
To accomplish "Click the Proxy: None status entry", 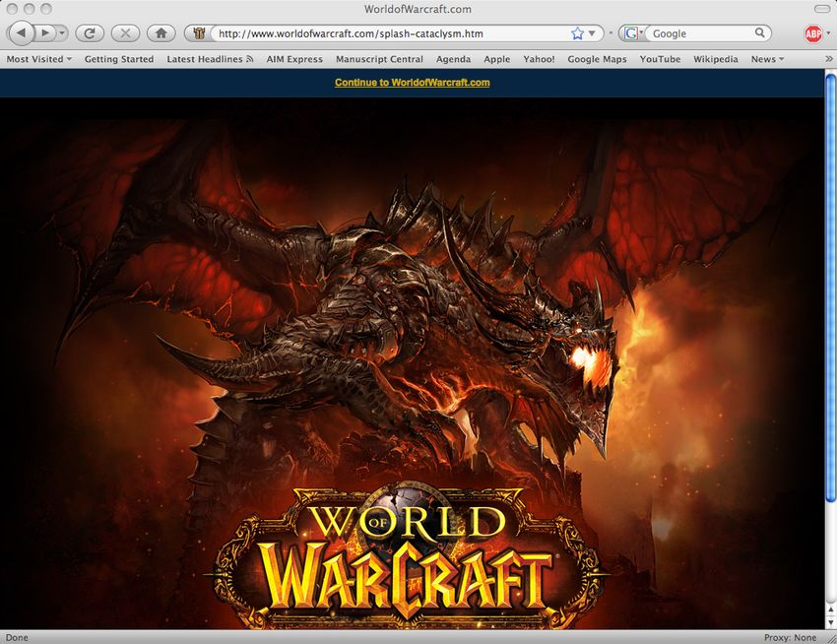I will pos(790,637).
